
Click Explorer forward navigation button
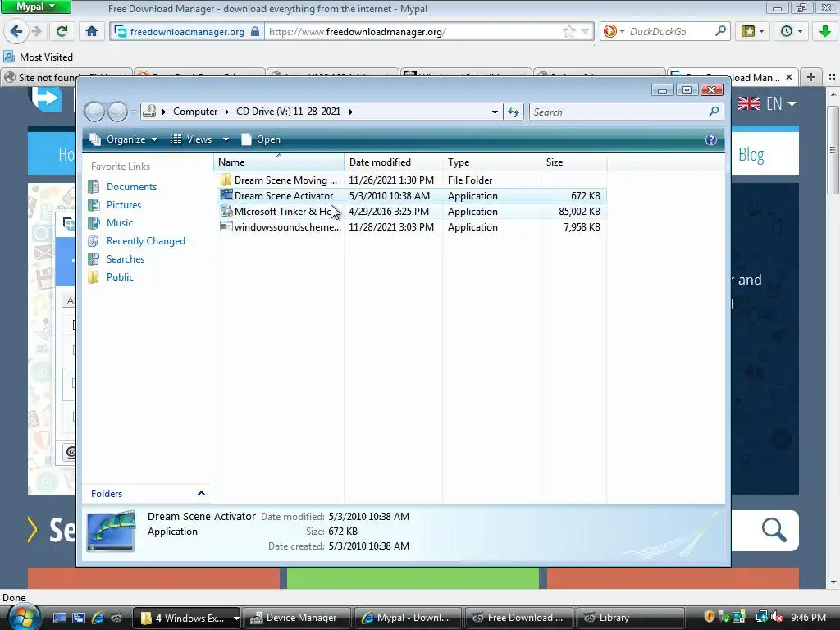pyautogui.click(x=117, y=112)
